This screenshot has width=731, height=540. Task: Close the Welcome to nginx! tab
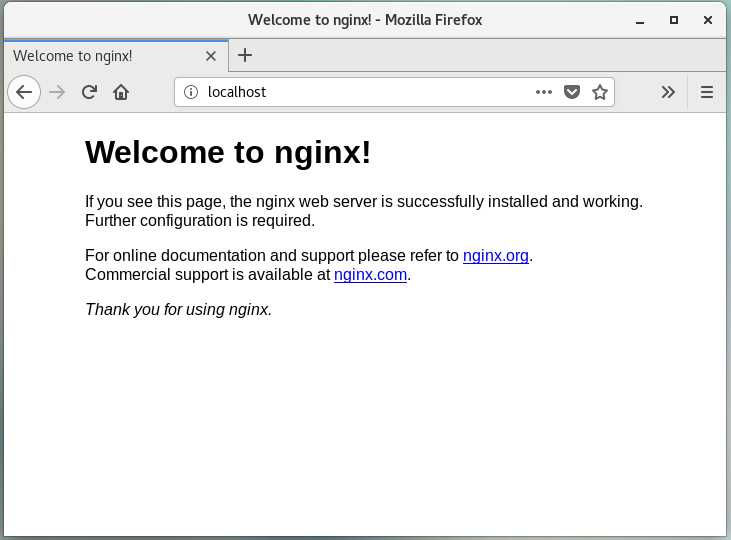(211, 56)
